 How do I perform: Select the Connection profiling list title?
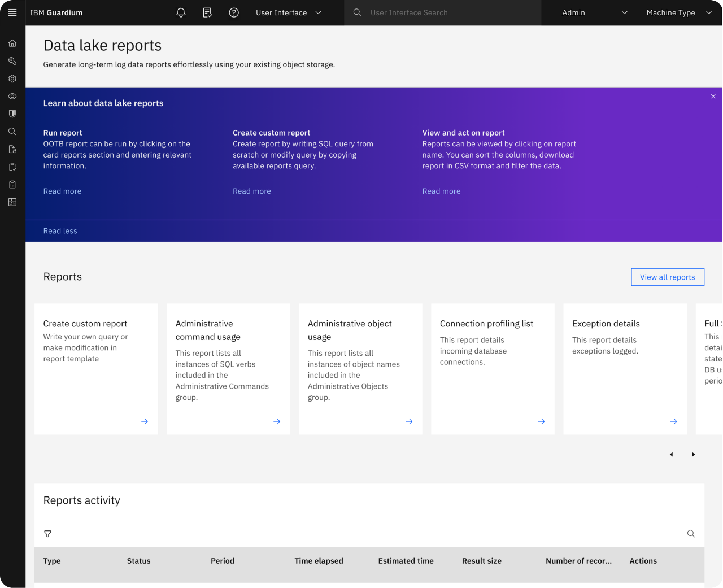[486, 324]
